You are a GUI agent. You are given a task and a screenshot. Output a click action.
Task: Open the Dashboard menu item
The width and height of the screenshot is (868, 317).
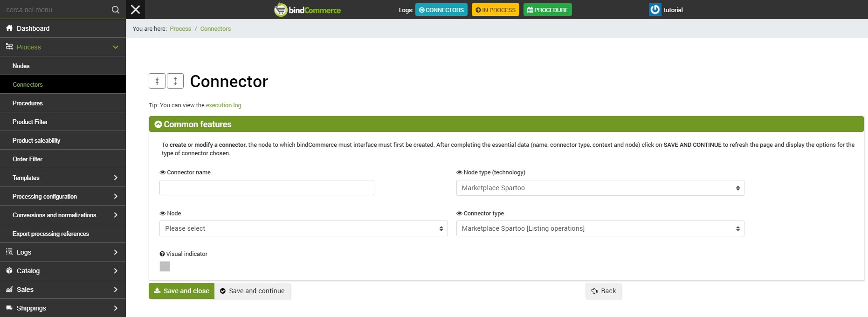[63, 28]
